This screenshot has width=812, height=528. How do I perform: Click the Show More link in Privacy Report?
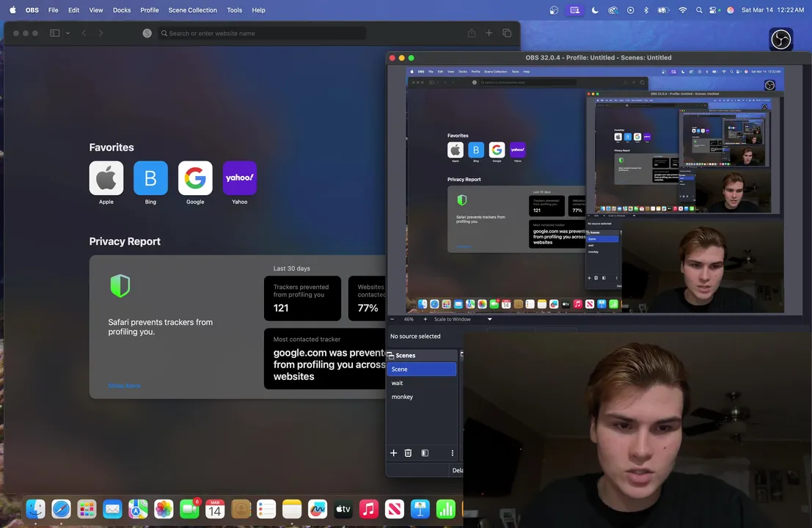pos(124,386)
